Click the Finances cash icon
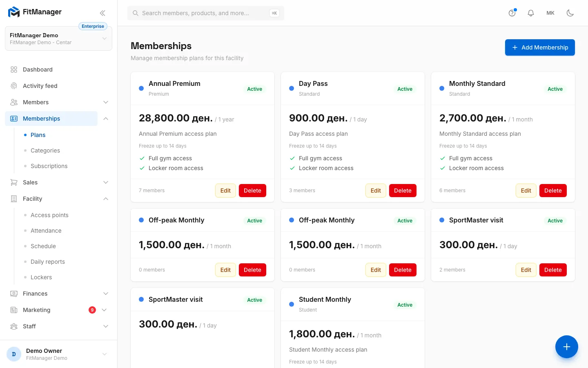 click(x=14, y=294)
